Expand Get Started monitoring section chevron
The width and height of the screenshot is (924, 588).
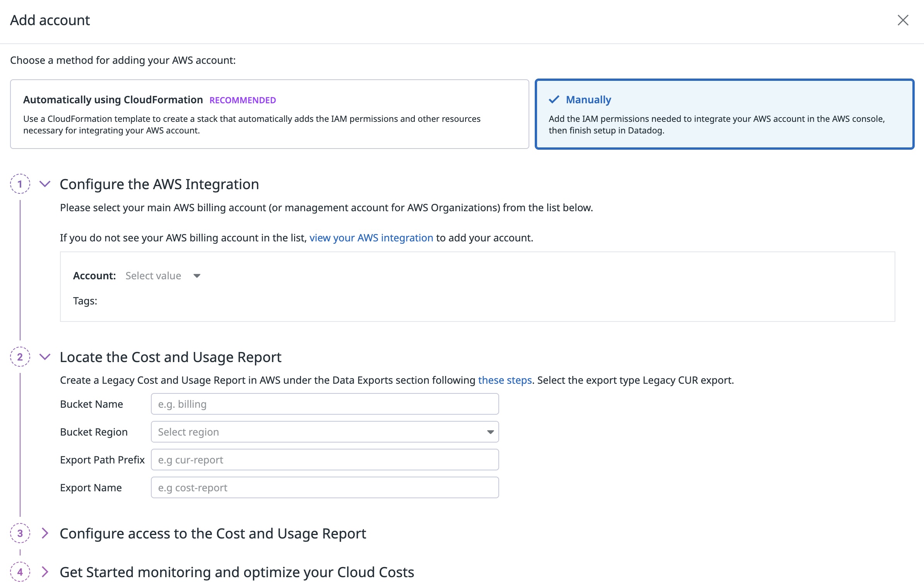(45, 572)
